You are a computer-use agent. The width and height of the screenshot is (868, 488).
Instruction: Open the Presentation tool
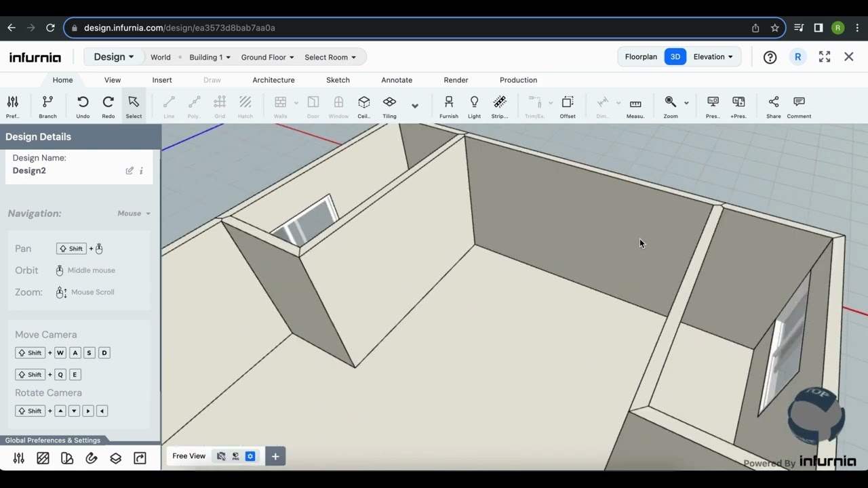(713, 106)
